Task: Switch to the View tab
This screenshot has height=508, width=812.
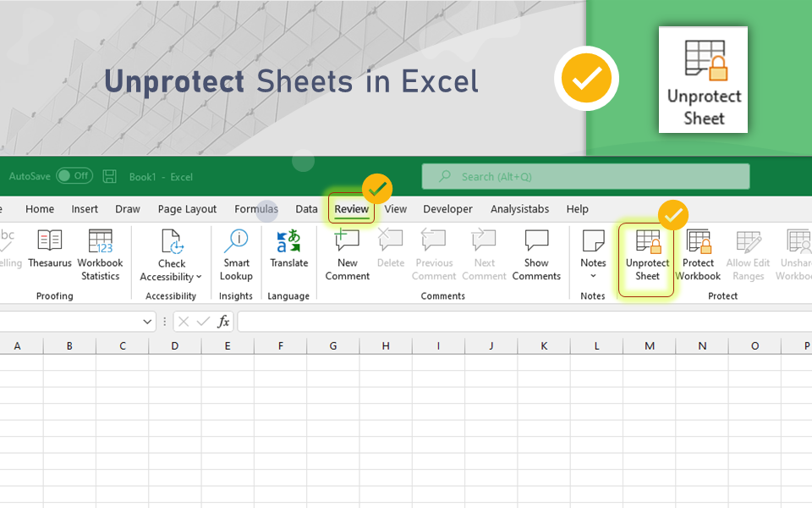Action: 396,209
